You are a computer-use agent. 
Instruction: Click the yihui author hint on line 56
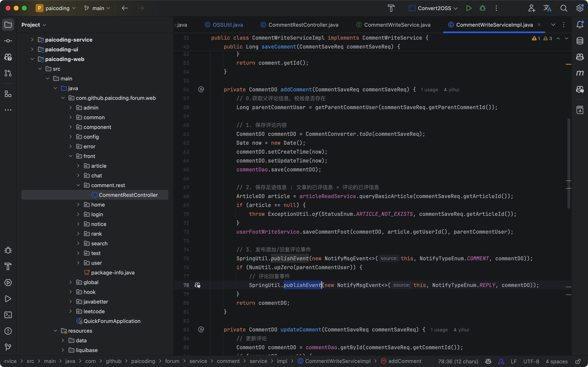tap(451, 90)
